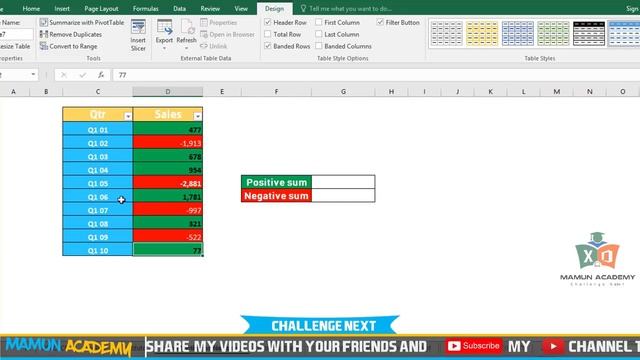Click the Insert Function fx icon

101,75
